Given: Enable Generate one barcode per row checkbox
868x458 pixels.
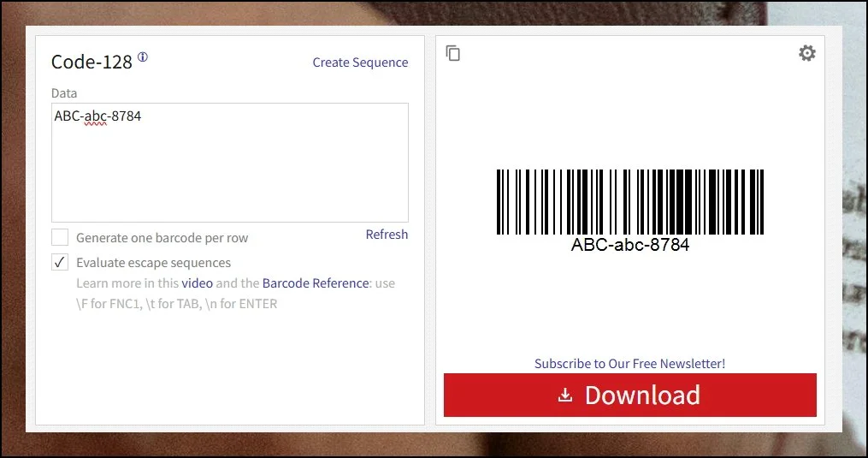Looking at the screenshot, I should point(60,237).
